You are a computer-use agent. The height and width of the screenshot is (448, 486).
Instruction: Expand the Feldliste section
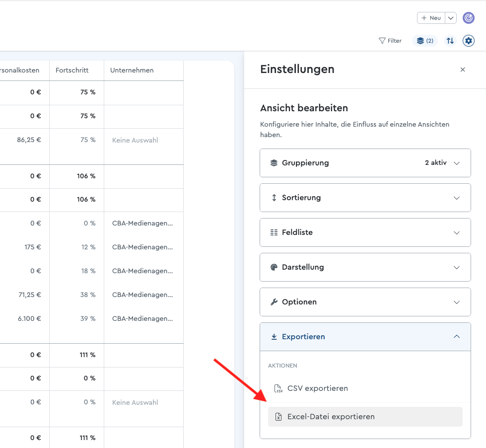[365, 232]
